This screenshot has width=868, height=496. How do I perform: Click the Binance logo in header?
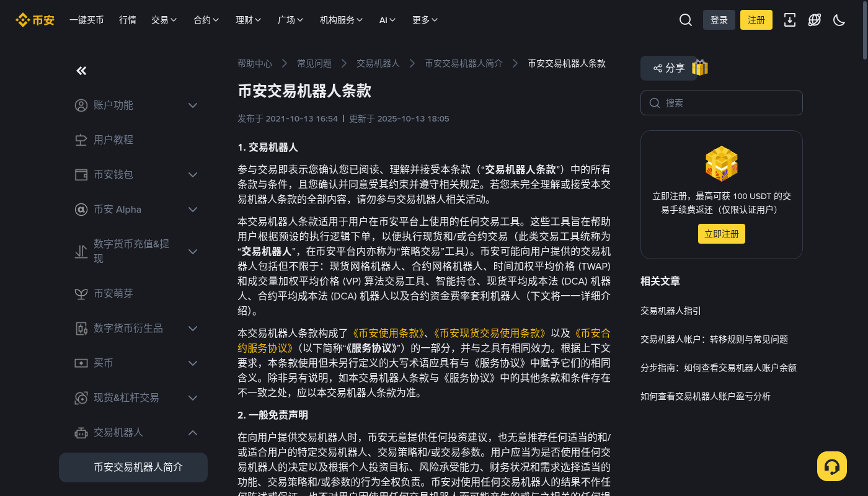[35, 20]
